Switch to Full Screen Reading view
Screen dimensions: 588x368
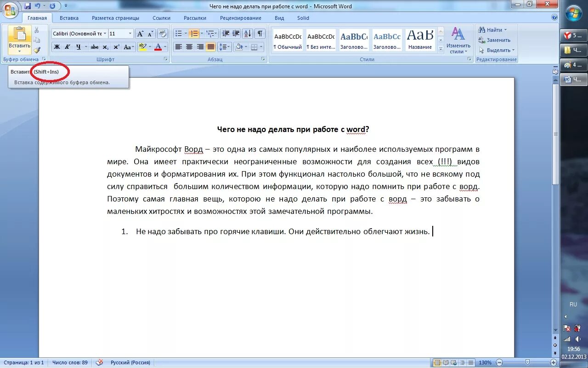pos(445,362)
